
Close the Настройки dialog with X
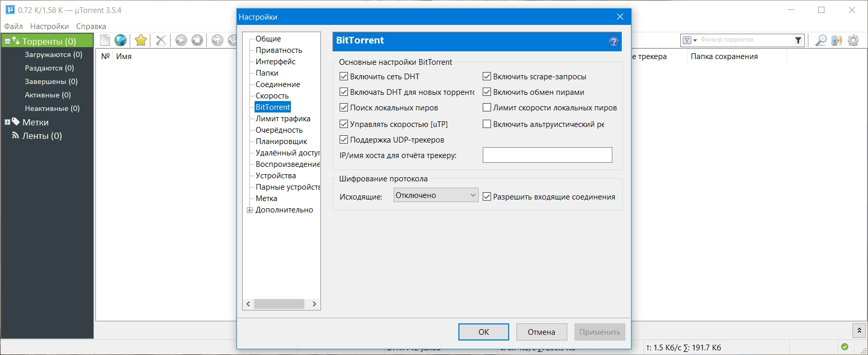click(620, 17)
